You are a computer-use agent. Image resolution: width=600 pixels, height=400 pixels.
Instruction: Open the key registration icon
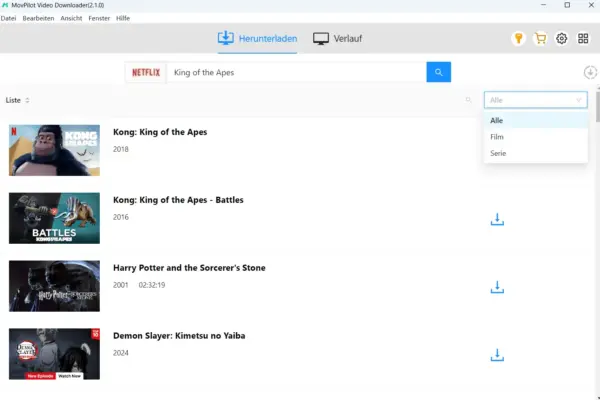point(518,38)
